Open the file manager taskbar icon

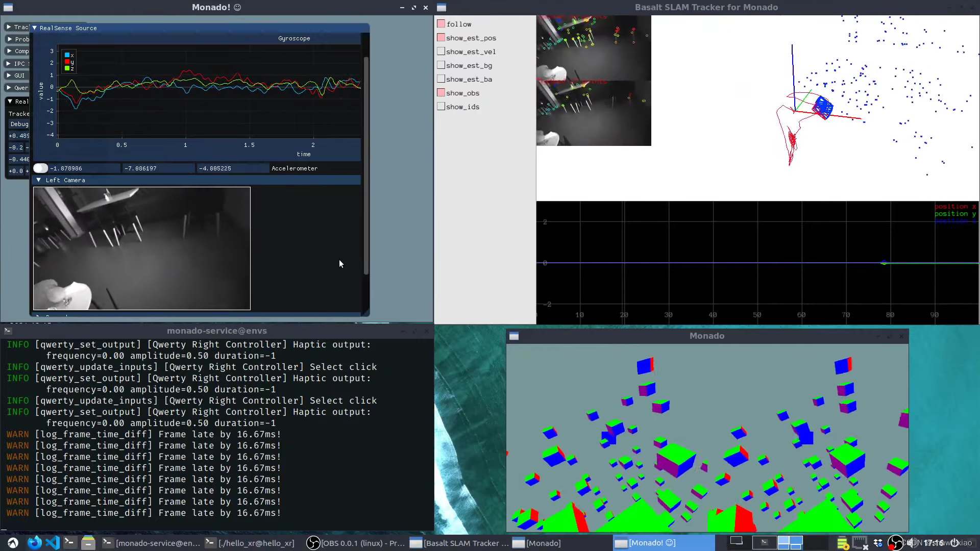[x=88, y=543]
